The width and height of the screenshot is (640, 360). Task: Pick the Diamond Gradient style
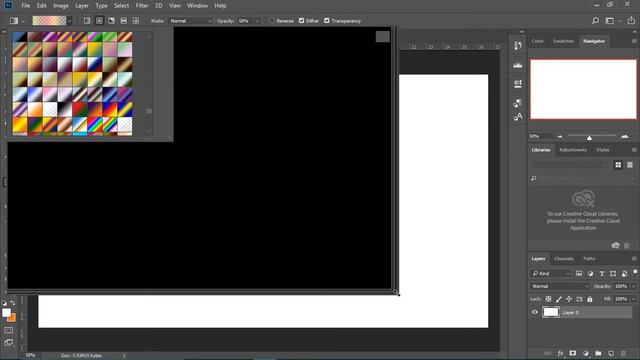coord(136,21)
